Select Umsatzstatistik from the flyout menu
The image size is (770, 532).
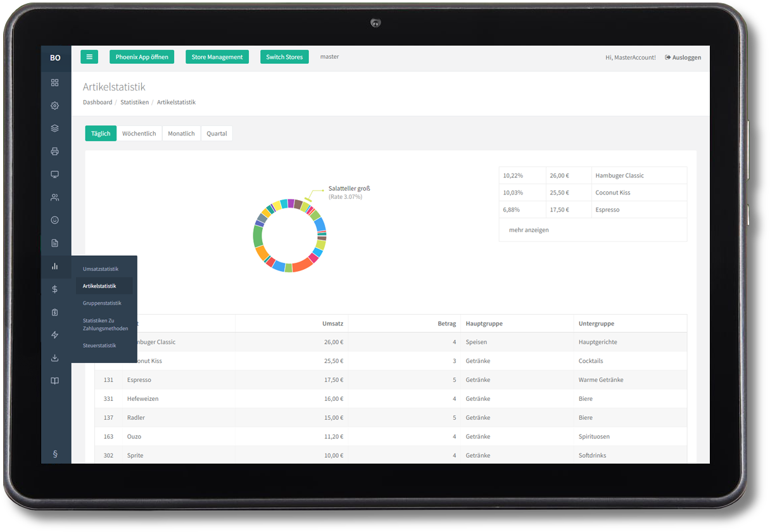(101, 269)
